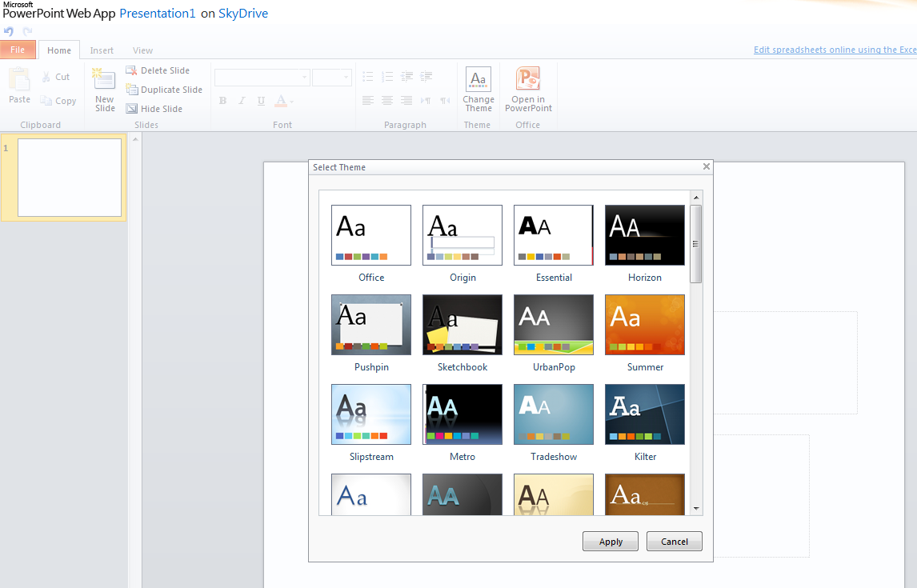Click Duplicate Slide
917x588 pixels.
point(164,90)
